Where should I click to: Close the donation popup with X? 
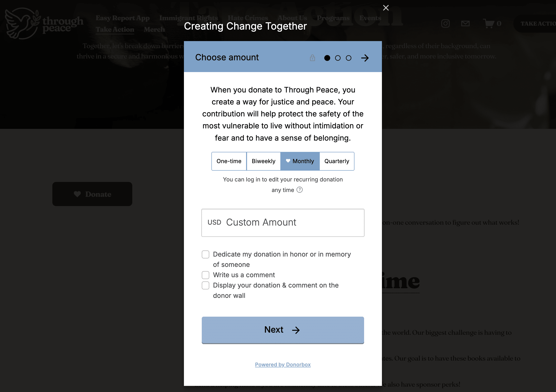pyautogui.click(x=386, y=8)
